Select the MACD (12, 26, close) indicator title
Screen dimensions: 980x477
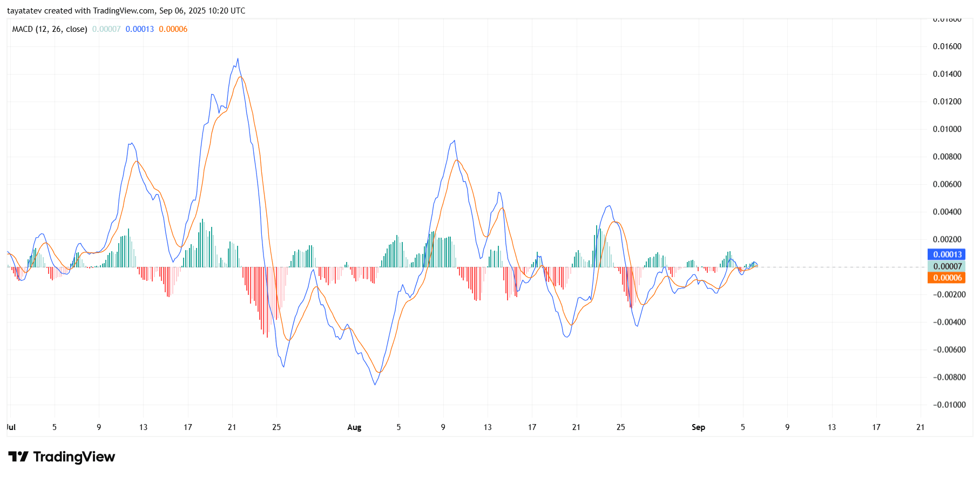(x=50, y=29)
